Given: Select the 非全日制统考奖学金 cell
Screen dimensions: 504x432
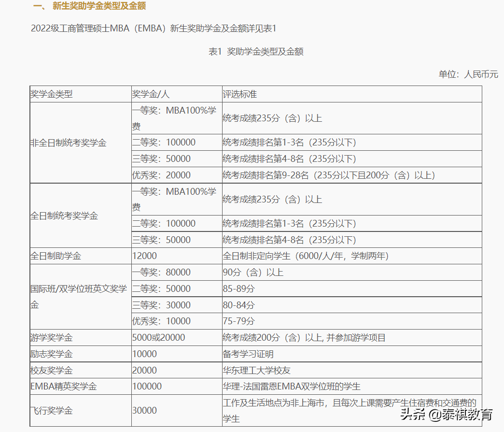Looking at the screenshot, I should click(x=69, y=142).
